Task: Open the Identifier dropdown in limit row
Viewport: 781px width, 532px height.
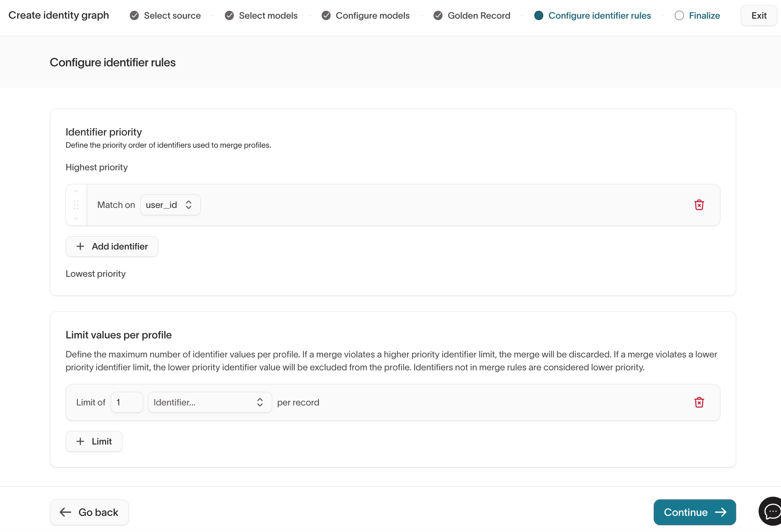Action: 209,402
